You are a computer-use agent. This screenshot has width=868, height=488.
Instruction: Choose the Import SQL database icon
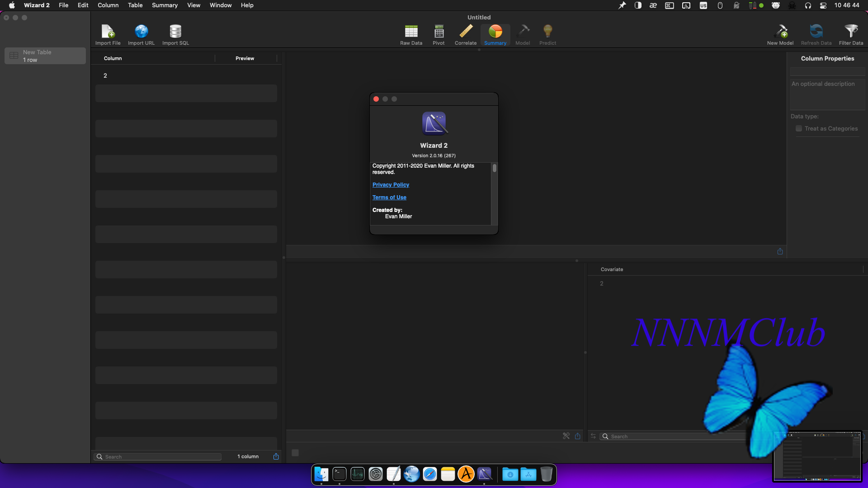[175, 35]
